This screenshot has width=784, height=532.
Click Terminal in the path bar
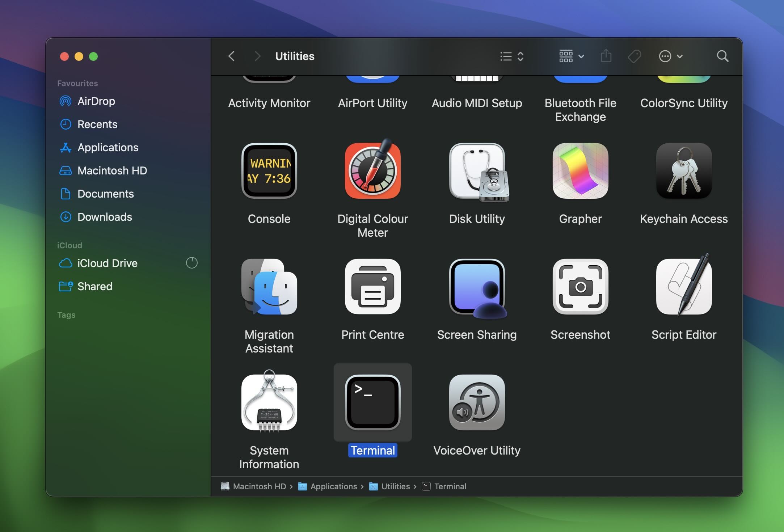tap(444, 486)
